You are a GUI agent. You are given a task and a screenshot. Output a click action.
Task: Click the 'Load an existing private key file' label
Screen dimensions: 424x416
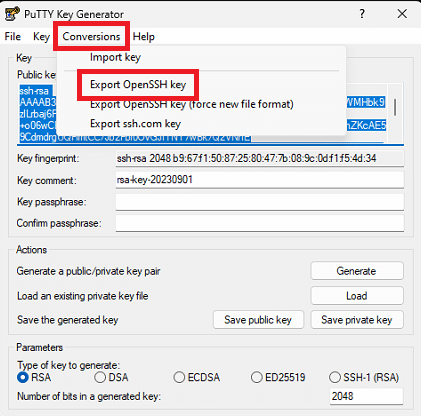tap(83, 296)
